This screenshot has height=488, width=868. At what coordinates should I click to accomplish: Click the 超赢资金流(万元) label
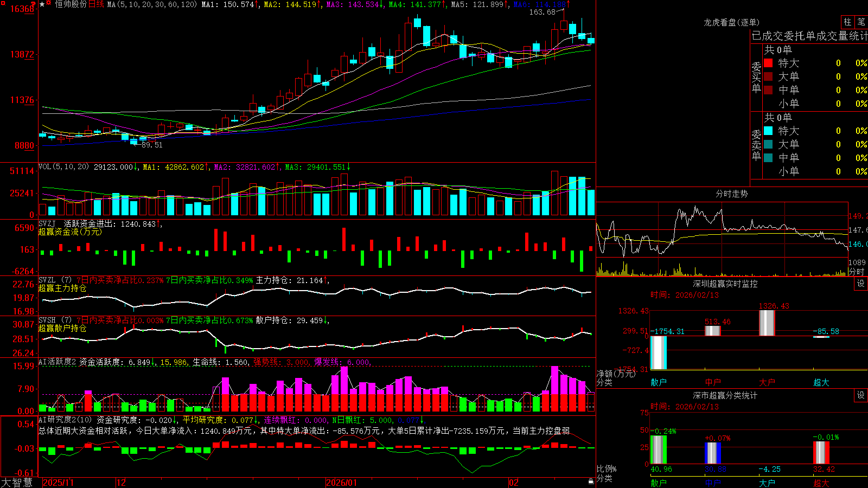pos(70,232)
